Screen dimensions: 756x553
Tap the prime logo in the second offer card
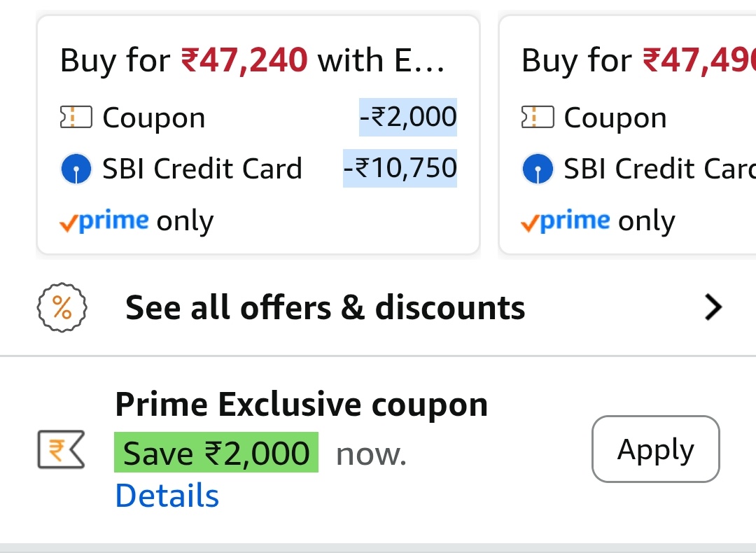tap(566, 221)
